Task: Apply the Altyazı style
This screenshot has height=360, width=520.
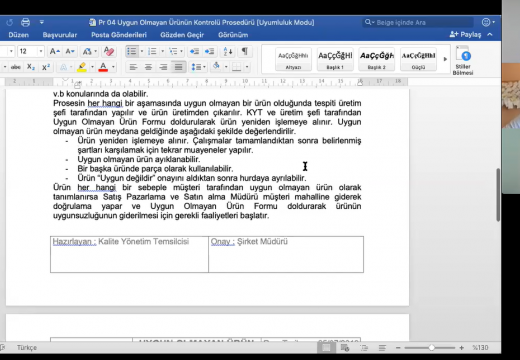Action: click(293, 59)
